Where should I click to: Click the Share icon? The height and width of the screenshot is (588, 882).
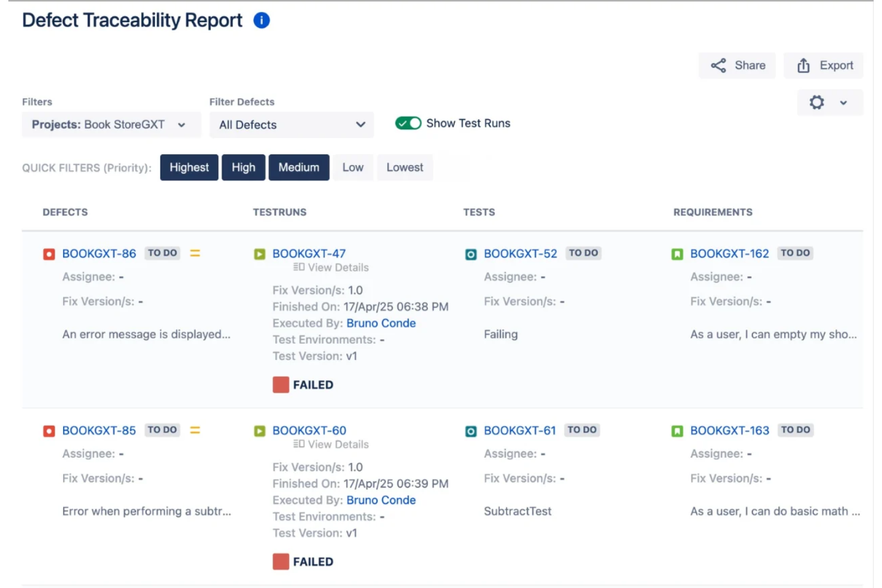pos(718,66)
